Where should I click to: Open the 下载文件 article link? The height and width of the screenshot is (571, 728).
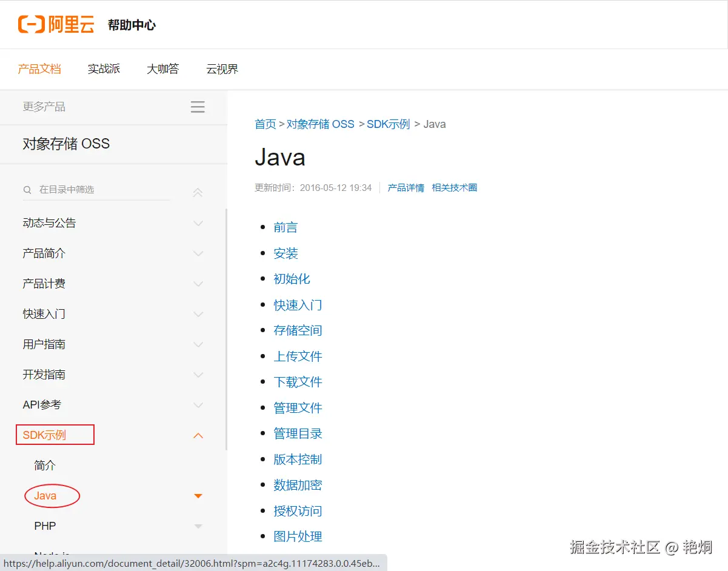coord(298,382)
